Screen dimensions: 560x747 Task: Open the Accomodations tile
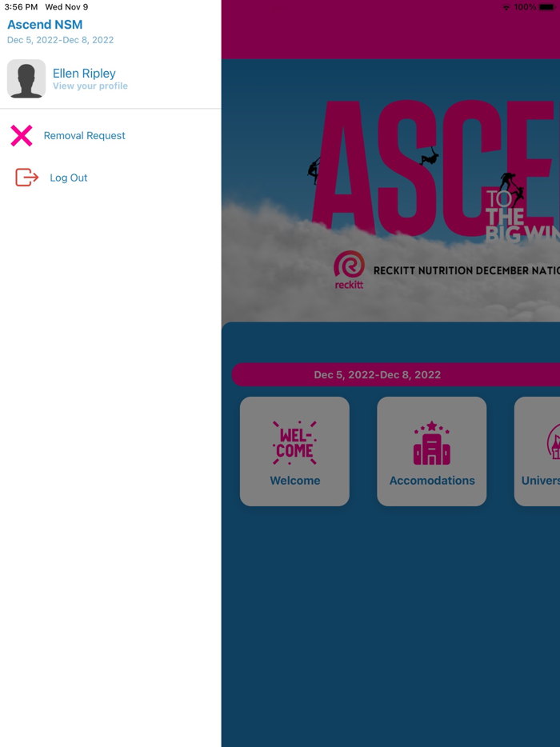(x=432, y=451)
